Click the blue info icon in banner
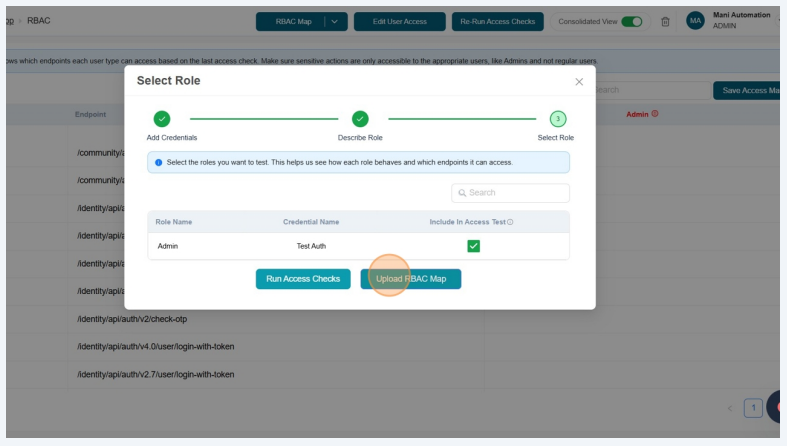 159,163
